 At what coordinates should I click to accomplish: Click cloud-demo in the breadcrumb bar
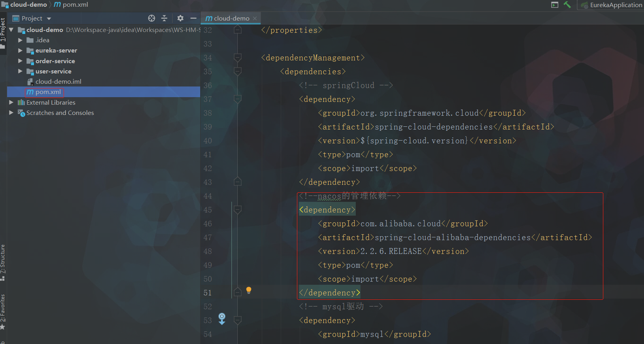pos(28,5)
